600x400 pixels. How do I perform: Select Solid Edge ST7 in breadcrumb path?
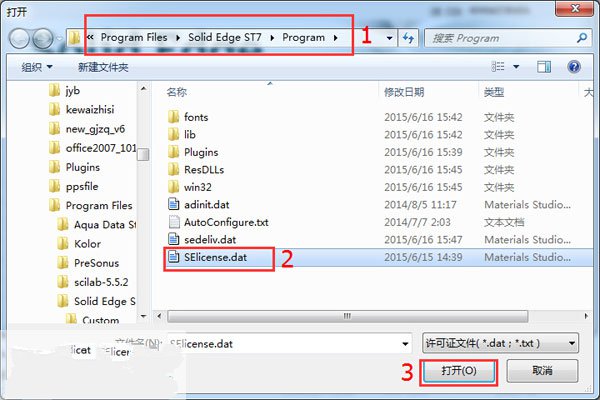pyautogui.click(x=225, y=38)
